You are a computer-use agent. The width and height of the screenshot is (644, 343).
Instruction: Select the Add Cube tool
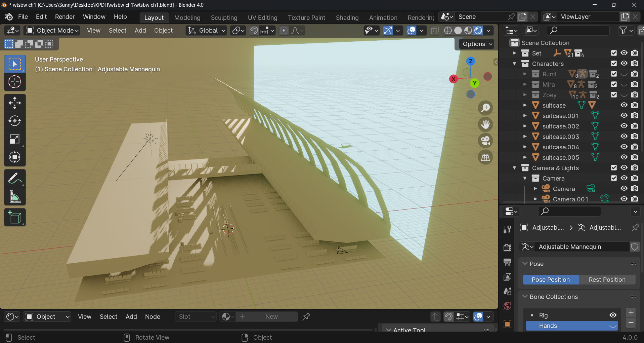[x=15, y=217]
